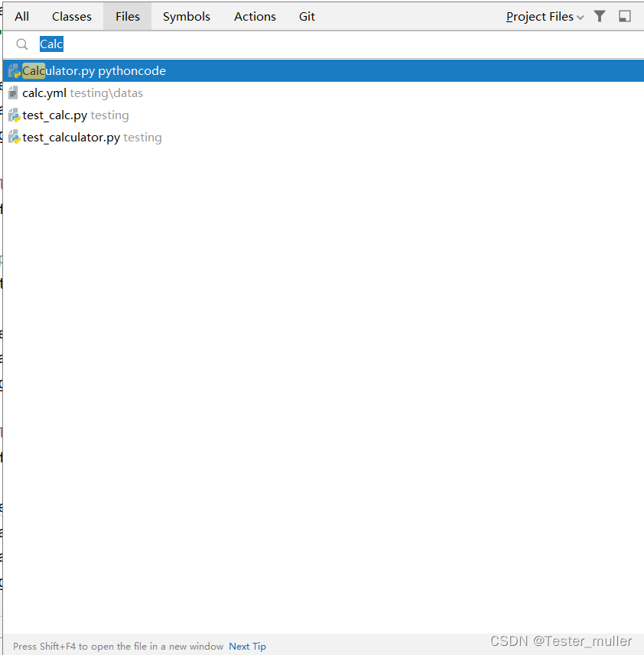This screenshot has width=644, height=655.
Task: Click the filter funnel icon
Action: (600, 16)
